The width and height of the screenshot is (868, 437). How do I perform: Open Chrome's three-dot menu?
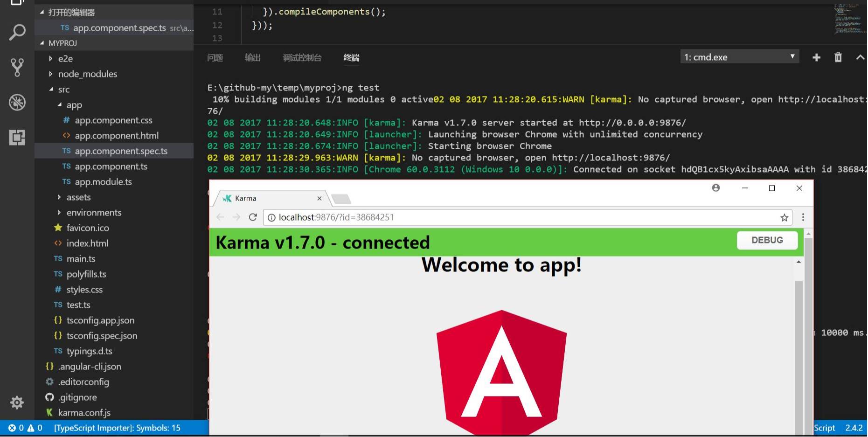tap(803, 217)
